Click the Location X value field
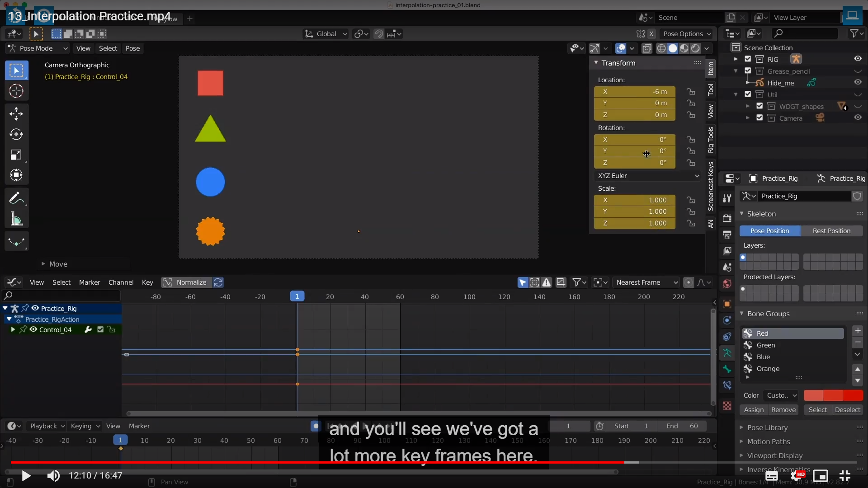 pyautogui.click(x=634, y=92)
